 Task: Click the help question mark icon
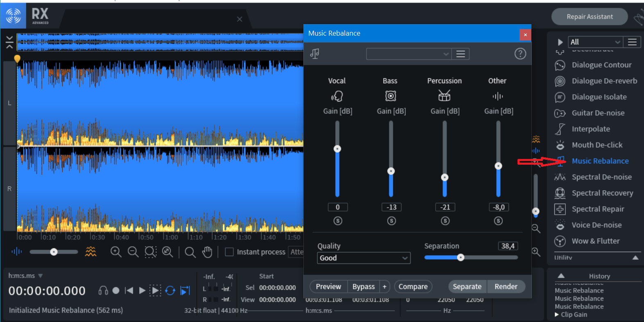tap(520, 54)
